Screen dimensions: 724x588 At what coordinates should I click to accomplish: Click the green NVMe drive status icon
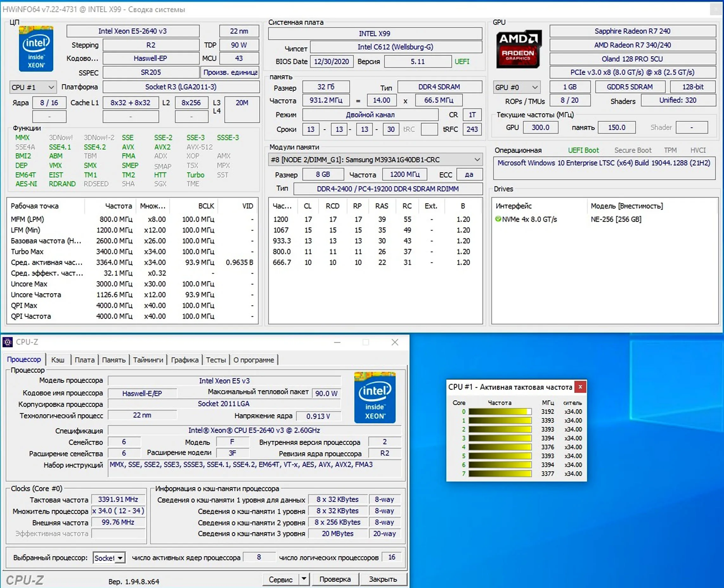coord(498,219)
